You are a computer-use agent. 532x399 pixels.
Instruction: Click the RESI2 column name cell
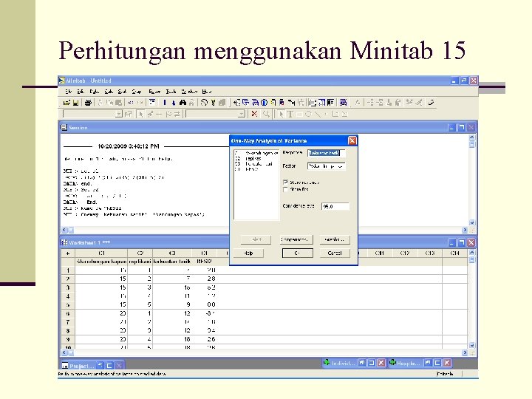coord(205,262)
